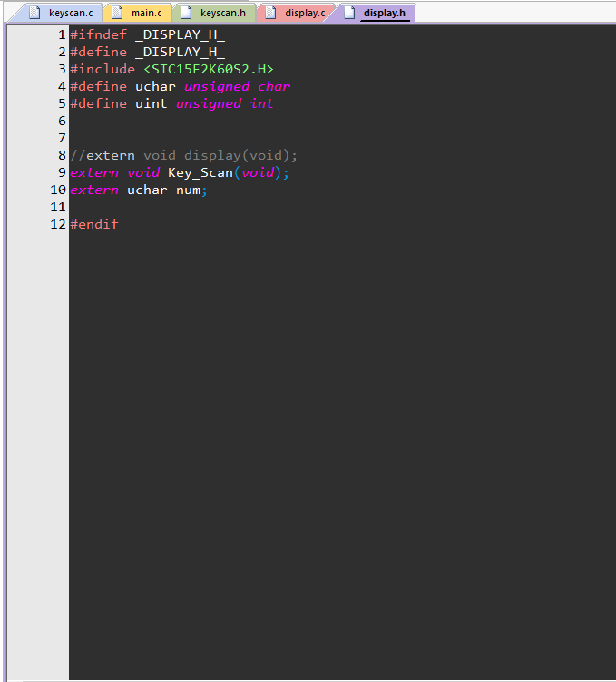Click 'unsigned char' on line 4
Screen dimensions: 616x682
coord(237,86)
